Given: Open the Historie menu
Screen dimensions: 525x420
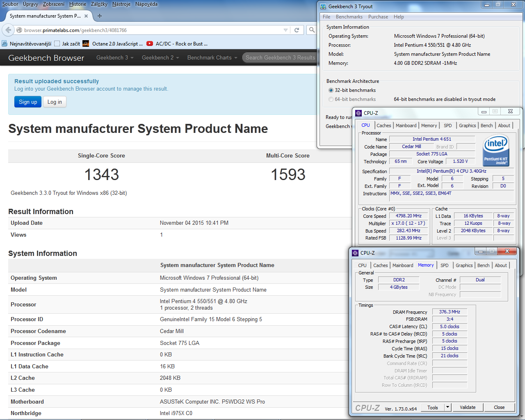Looking at the screenshot, I should (x=78, y=4).
